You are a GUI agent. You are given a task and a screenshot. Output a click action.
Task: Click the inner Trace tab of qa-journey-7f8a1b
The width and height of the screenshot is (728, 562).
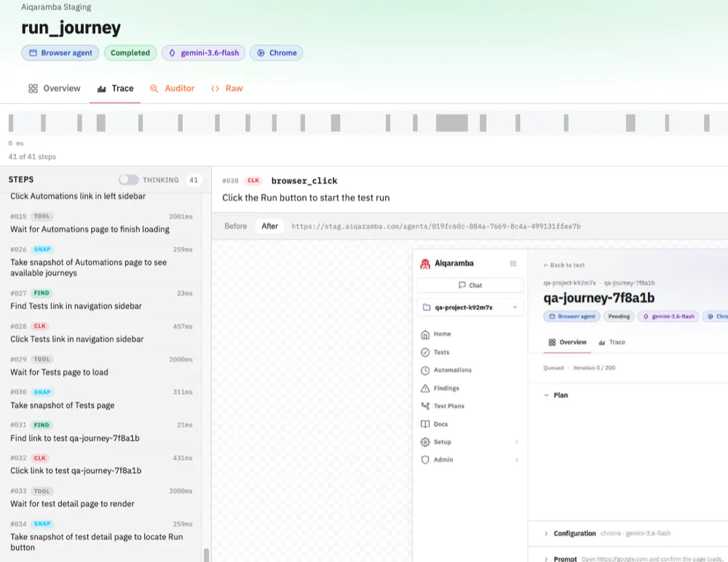[612, 342]
